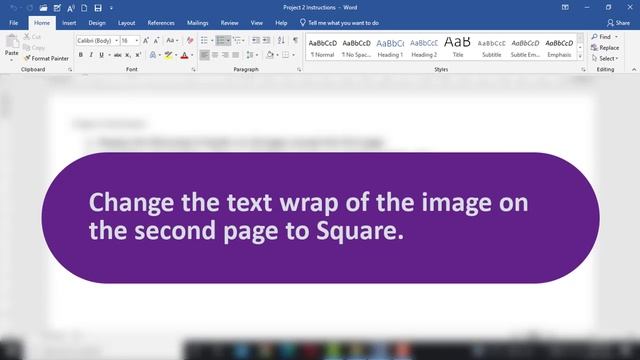Viewport: 640px width, 360px height.
Task: Click the Sort A-Z icon
Action: pyautogui.click(x=281, y=40)
